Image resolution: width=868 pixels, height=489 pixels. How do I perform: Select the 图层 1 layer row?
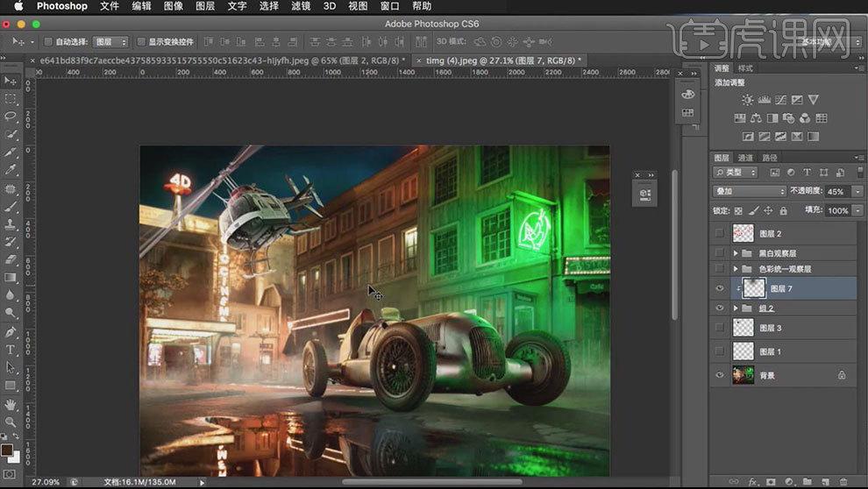tap(783, 351)
